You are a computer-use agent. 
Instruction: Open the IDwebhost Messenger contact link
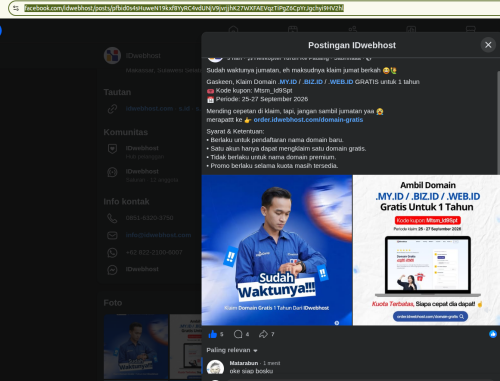click(142, 269)
